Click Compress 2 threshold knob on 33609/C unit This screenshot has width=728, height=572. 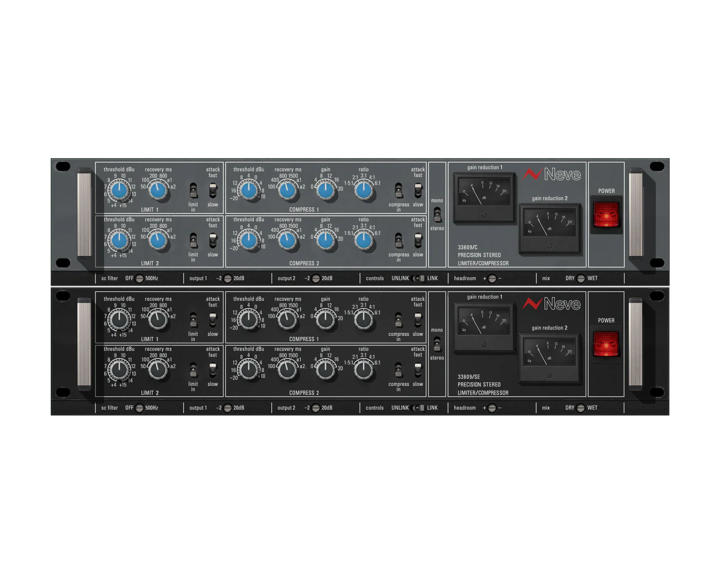249,240
